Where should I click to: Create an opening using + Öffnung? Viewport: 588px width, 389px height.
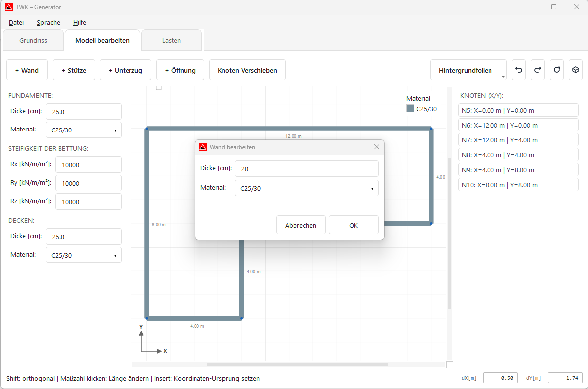[180, 70]
